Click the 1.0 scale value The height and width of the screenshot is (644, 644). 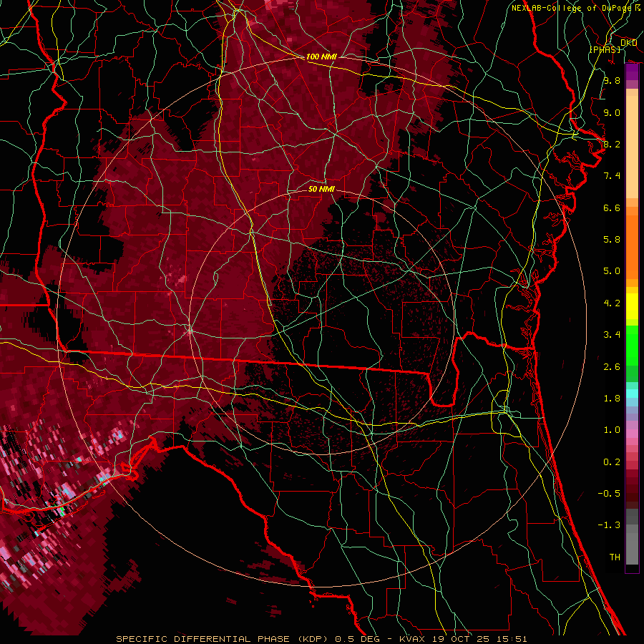click(x=612, y=430)
